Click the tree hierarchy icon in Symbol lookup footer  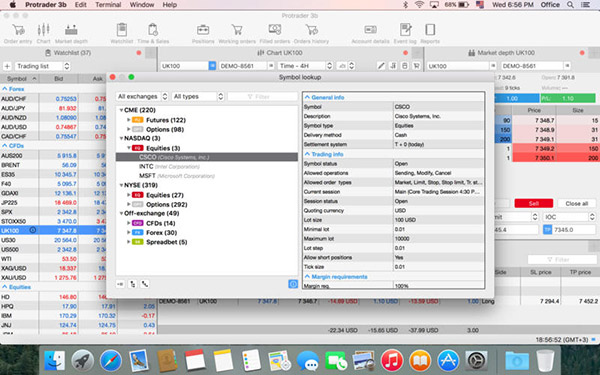click(132, 284)
